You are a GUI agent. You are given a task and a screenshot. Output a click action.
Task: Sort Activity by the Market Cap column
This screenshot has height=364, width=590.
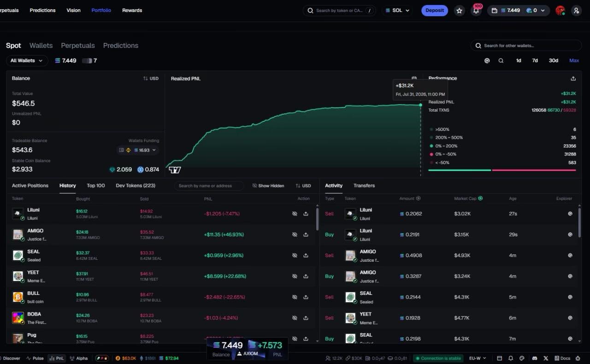coord(468,199)
